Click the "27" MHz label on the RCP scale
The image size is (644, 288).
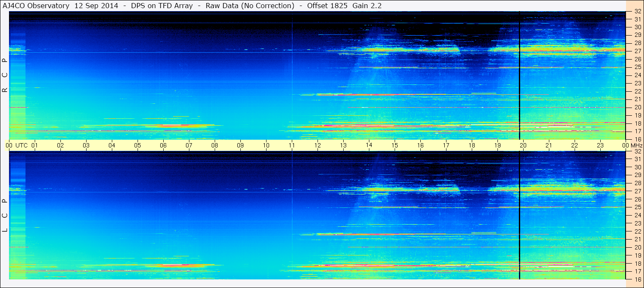[x=638, y=51]
